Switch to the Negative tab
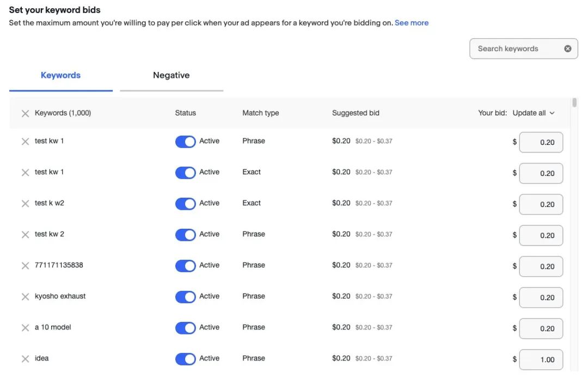Image resolution: width=588 pixels, height=385 pixels. click(x=171, y=76)
